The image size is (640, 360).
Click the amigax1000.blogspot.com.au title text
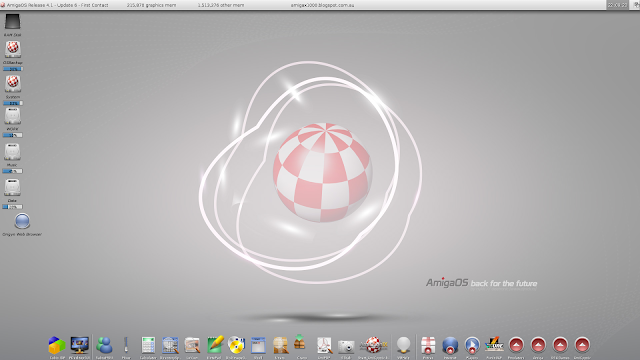322,5
